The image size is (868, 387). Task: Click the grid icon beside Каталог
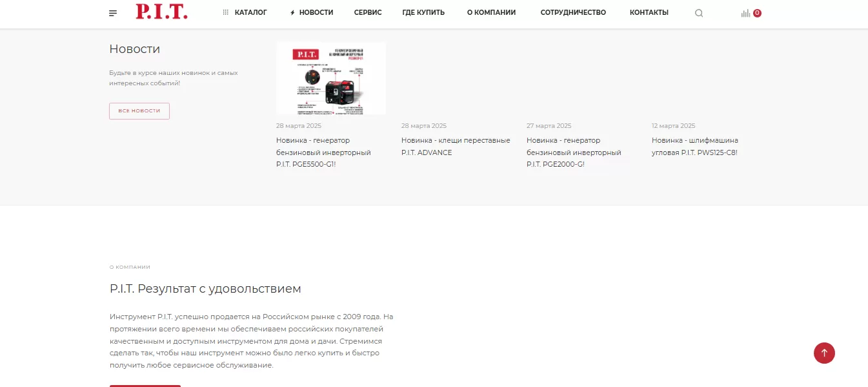pos(226,12)
